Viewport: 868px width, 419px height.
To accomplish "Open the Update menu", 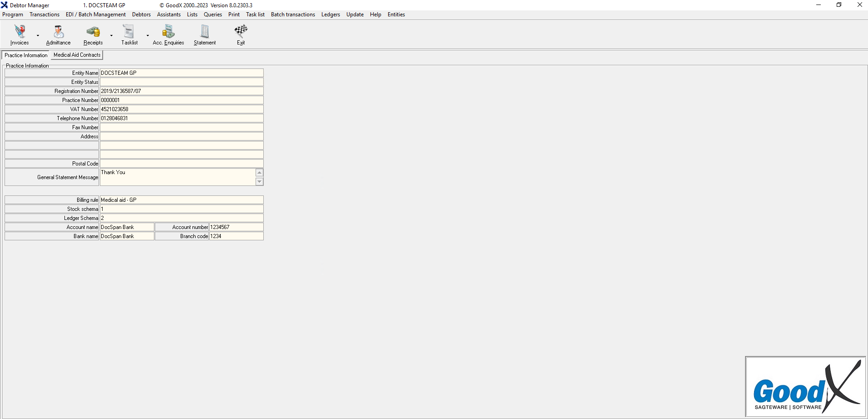I will (x=355, y=15).
